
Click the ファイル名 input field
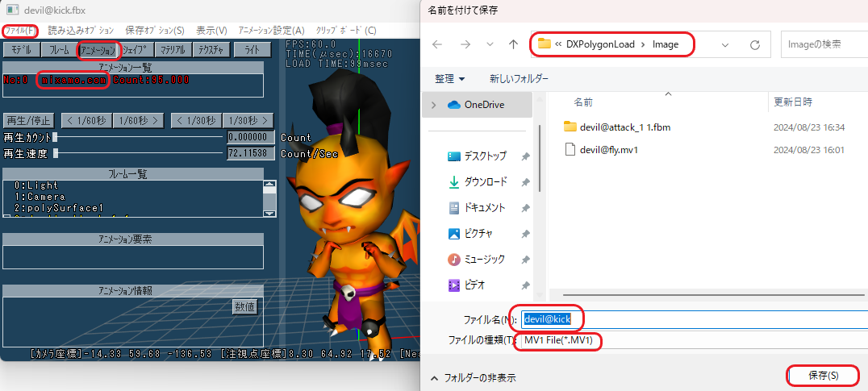tap(694, 319)
